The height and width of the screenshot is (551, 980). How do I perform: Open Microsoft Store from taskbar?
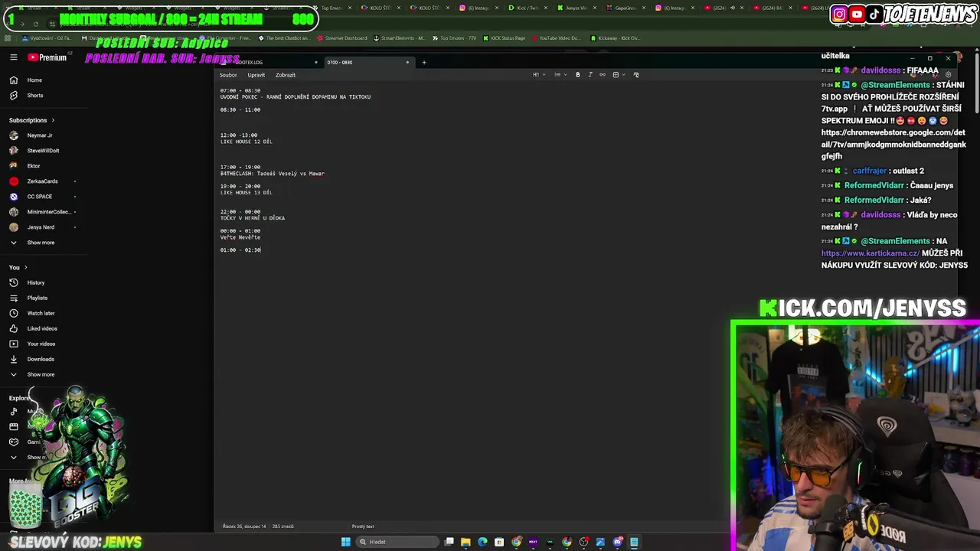(x=499, y=542)
